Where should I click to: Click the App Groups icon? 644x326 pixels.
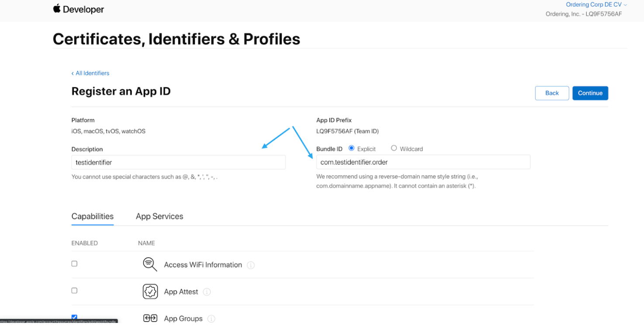click(150, 318)
